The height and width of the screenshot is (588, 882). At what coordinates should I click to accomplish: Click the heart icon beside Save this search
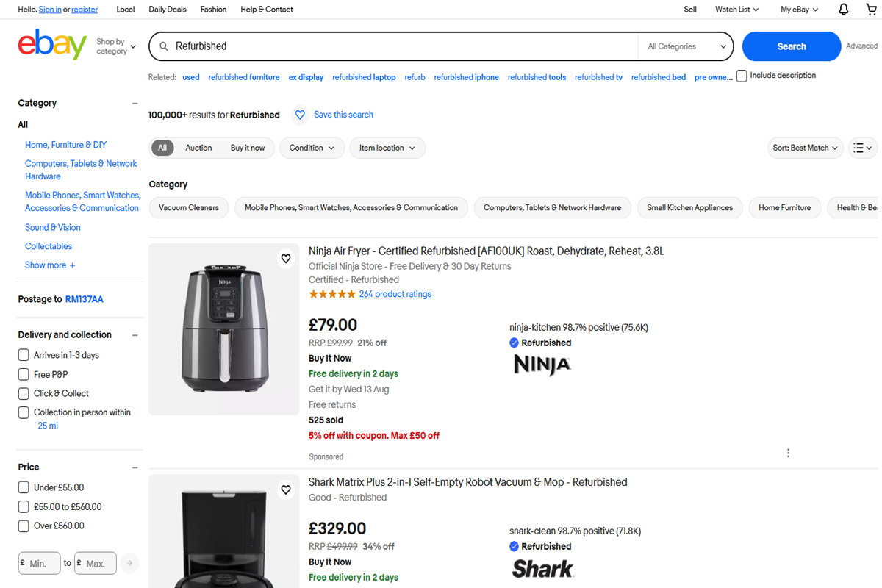300,115
